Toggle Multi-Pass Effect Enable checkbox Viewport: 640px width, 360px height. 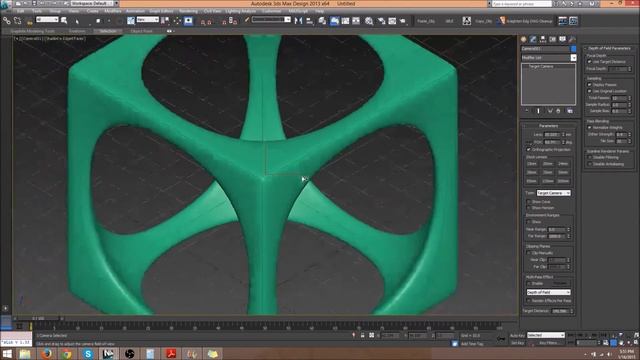tap(529, 283)
